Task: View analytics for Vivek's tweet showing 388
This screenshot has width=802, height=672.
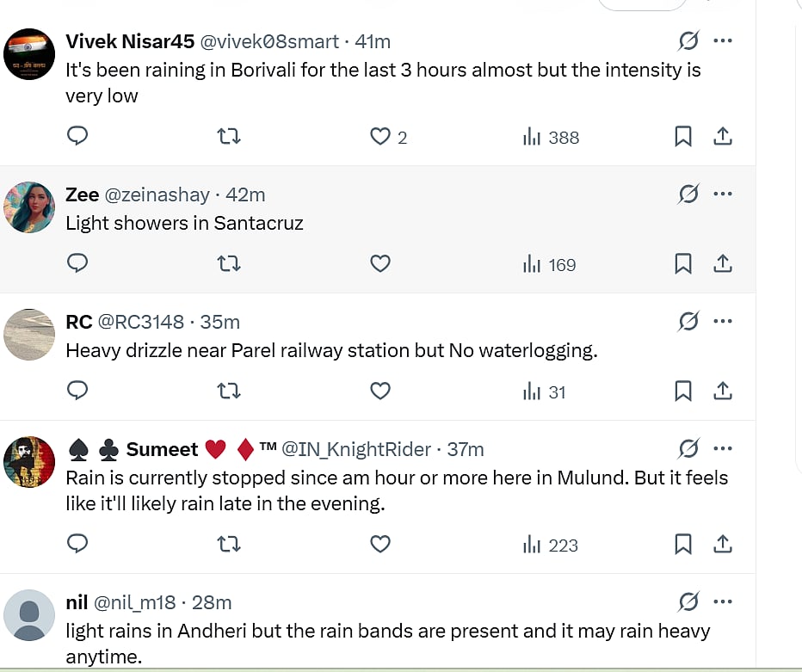Action: coord(552,137)
